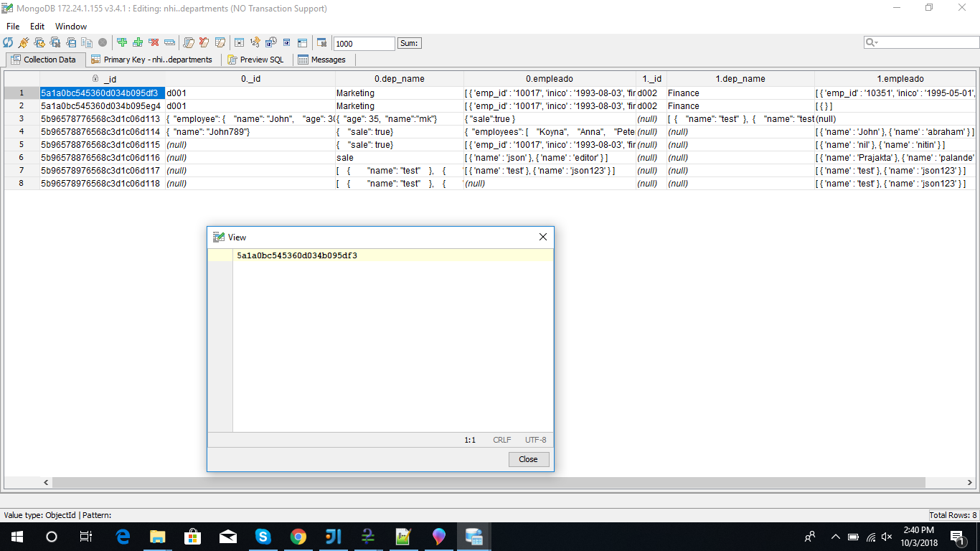Click the Total Rows: 8 status label
Image resolution: width=980 pixels, height=551 pixels.
click(953, 515)
